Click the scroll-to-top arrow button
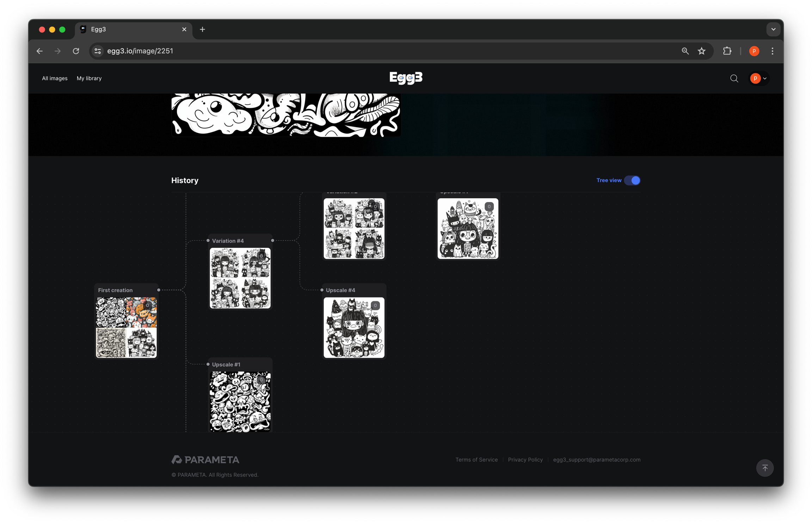812x524 pixels. coord(765,468)
